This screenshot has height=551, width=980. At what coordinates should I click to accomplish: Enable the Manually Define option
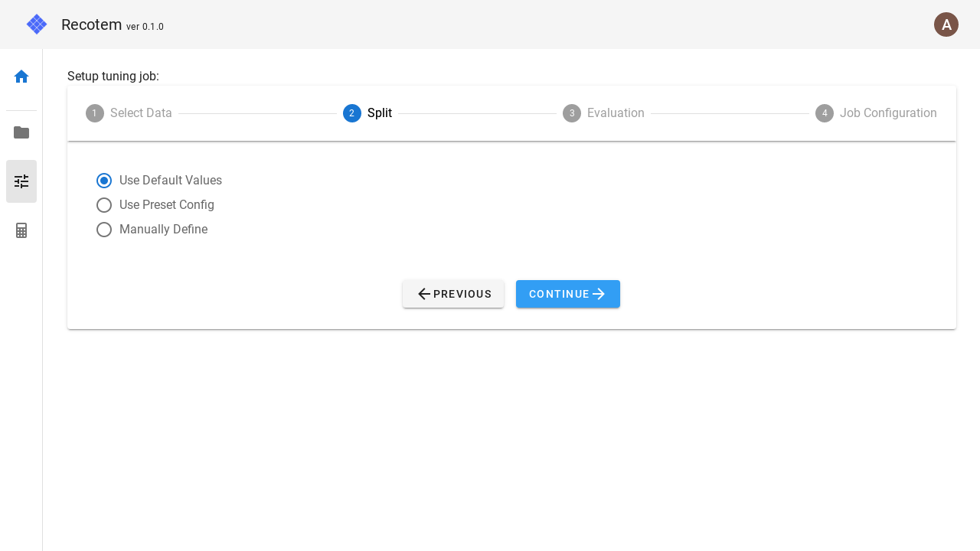click(x=104, y=230)
